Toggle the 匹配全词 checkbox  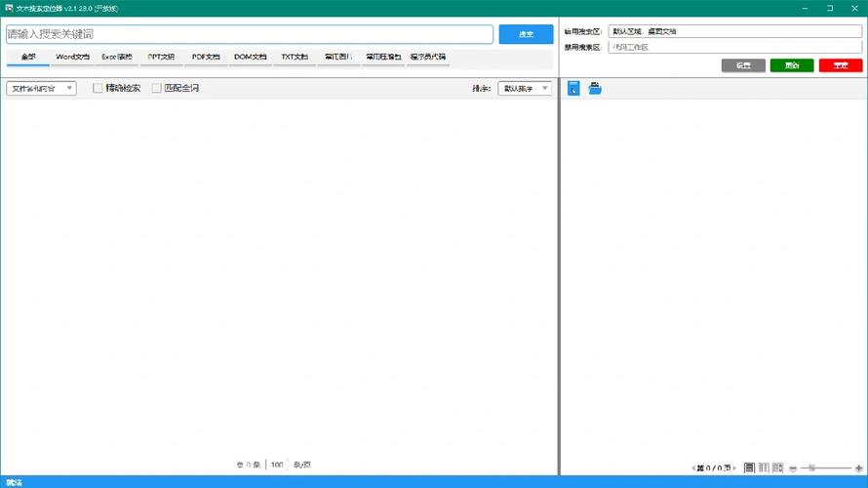tap(156, 89)
